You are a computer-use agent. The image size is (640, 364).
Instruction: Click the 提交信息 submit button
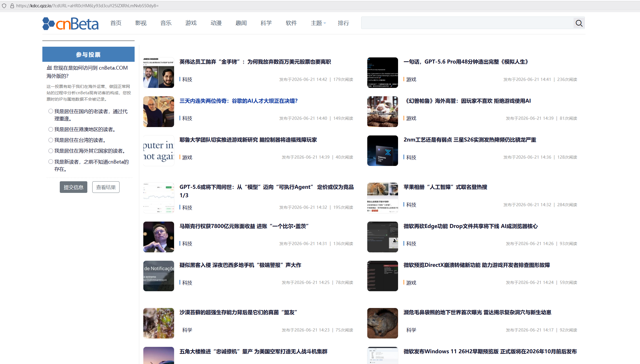[73, 187]
